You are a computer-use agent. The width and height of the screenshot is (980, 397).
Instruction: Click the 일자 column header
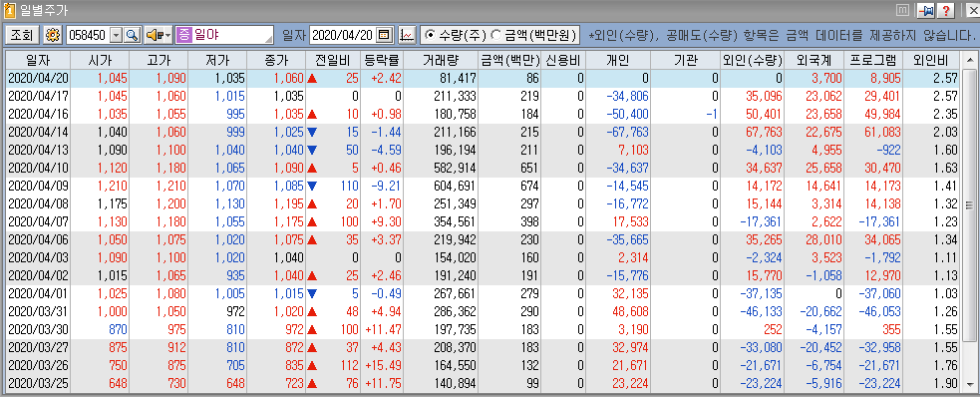pyautogui.click(x=38, y=61)
